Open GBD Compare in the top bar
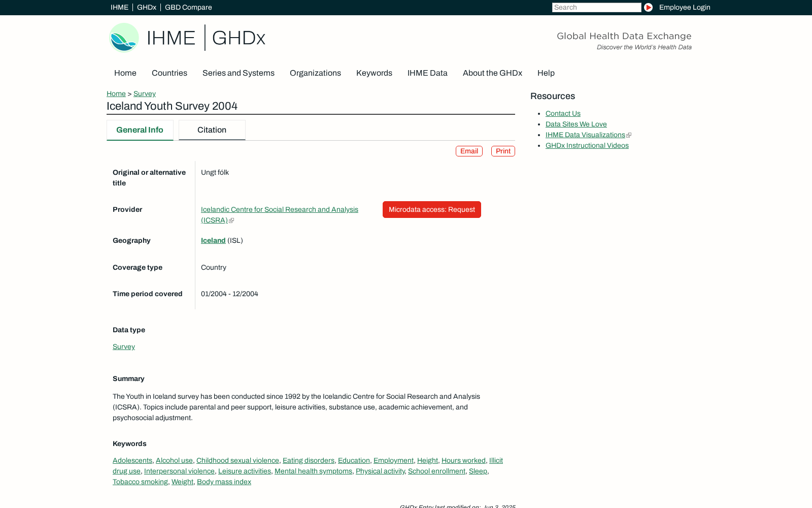This screenshot has height=508, width=812. pyautogui.click(x=188, y=7)
